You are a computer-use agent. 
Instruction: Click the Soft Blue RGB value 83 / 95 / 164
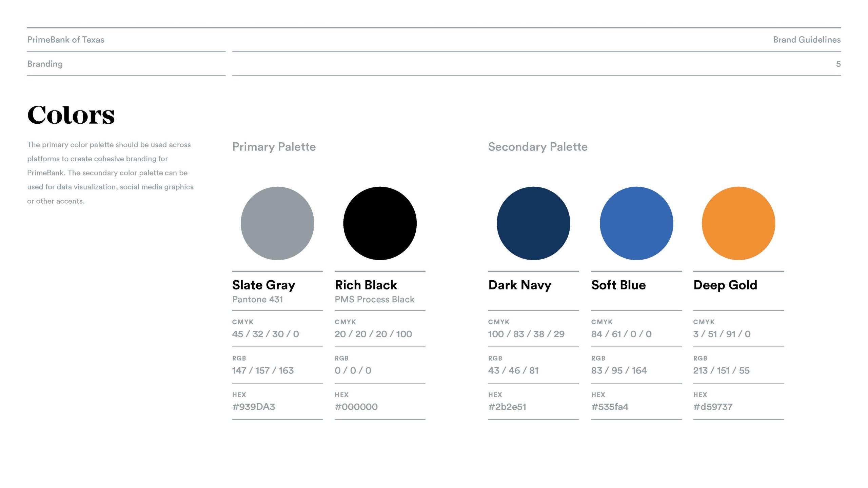click(619, 370)
